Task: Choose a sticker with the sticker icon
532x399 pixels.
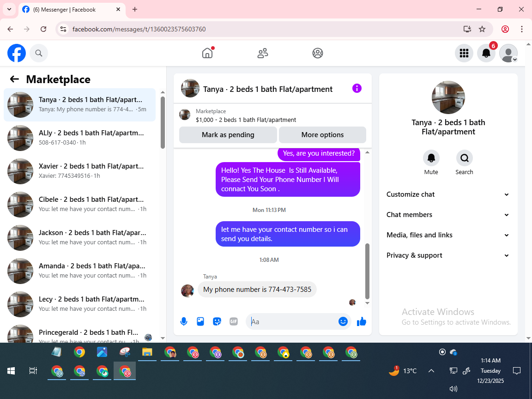Action: [x=217, y=321]
